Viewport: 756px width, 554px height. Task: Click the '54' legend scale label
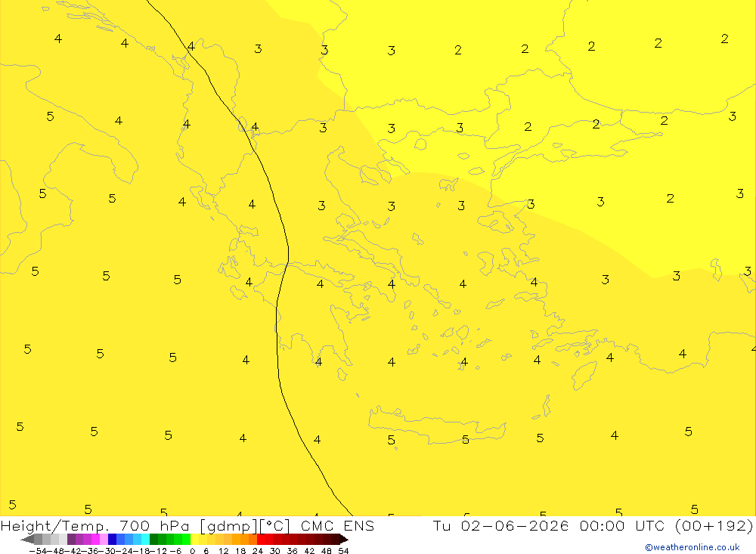(x=343, y=551)
